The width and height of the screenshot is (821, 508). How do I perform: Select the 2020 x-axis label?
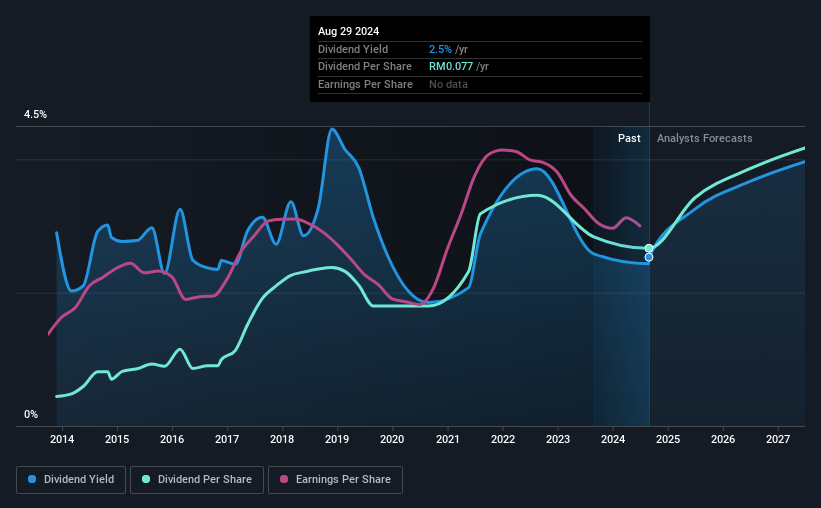pos(392,439)
